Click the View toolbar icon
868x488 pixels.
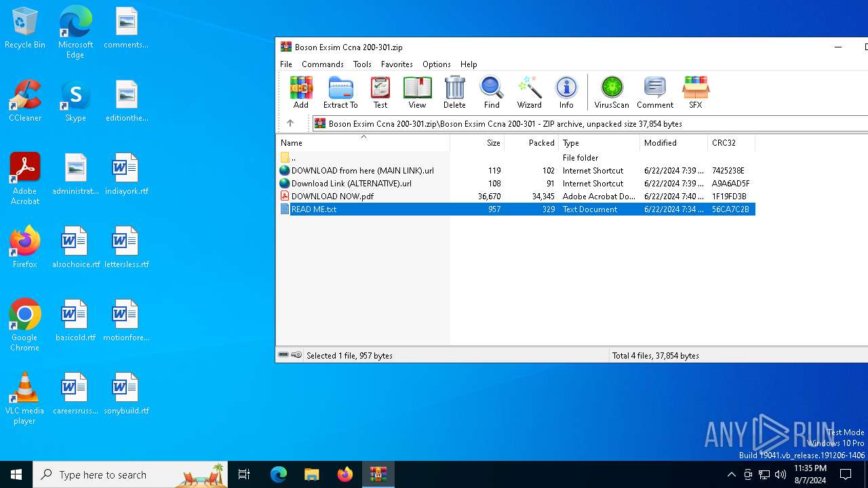coord(417,92)
